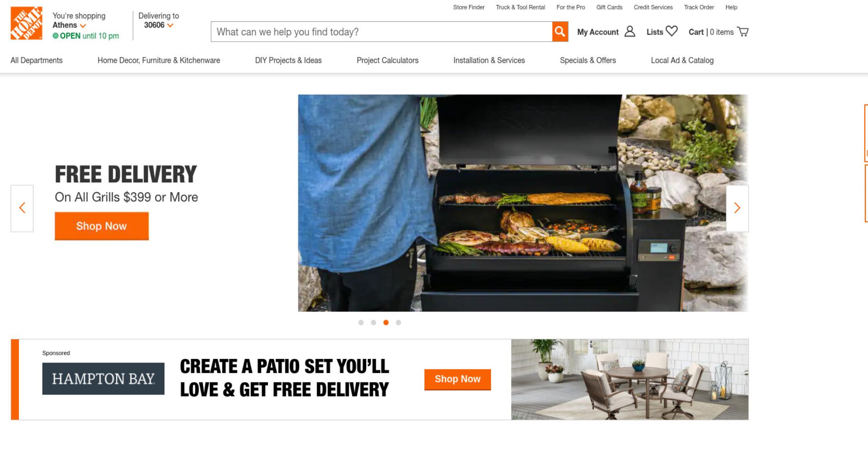Click the Hampton Bay brand logo

coord(104,379)
